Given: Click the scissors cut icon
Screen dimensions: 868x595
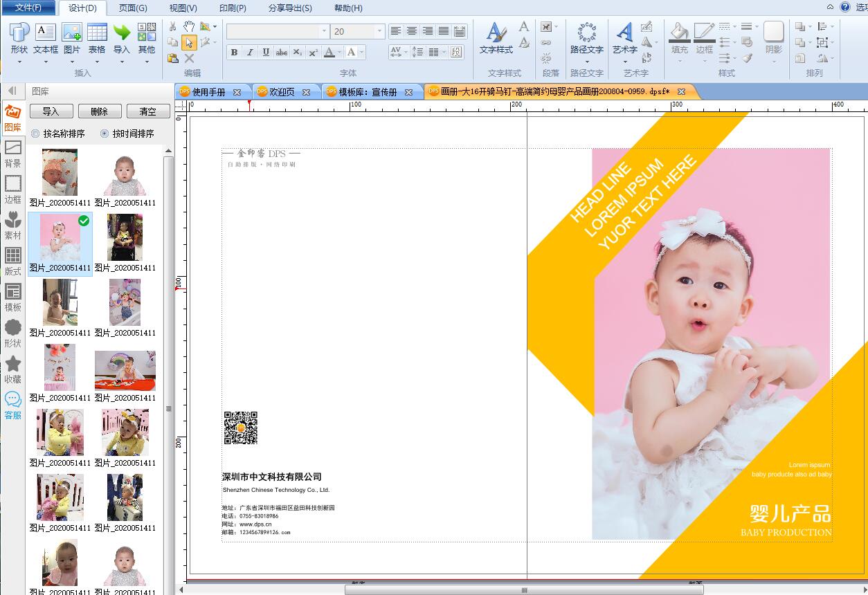Looking at the screenshot, I should point(172,26).
